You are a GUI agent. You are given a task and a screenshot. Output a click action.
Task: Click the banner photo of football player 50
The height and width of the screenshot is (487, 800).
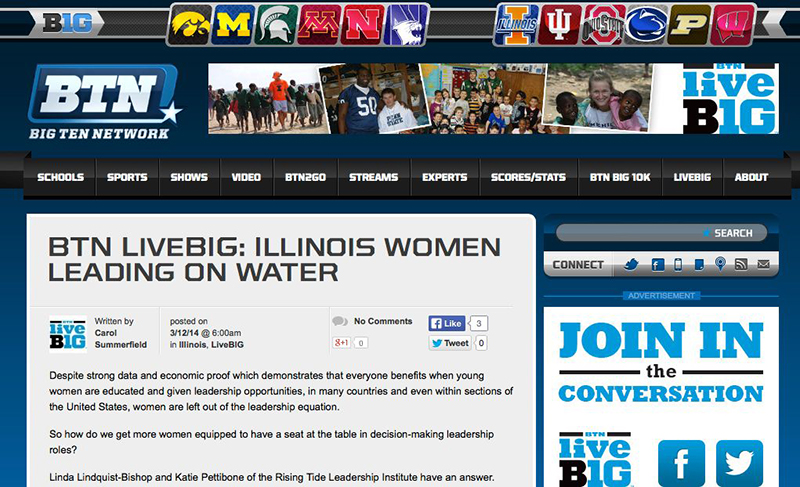pos(375,99)
